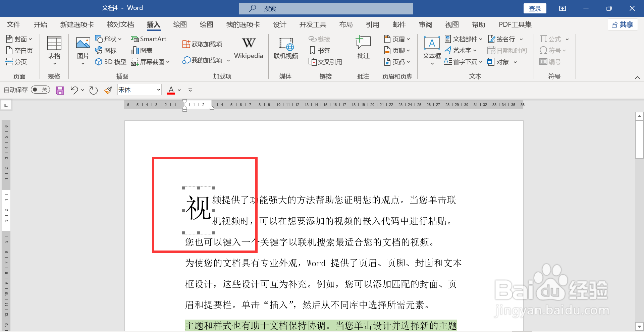Click the Share (共享) button
Screen dimensions: 644x332
pyautogui.click(x=623, y=25)
